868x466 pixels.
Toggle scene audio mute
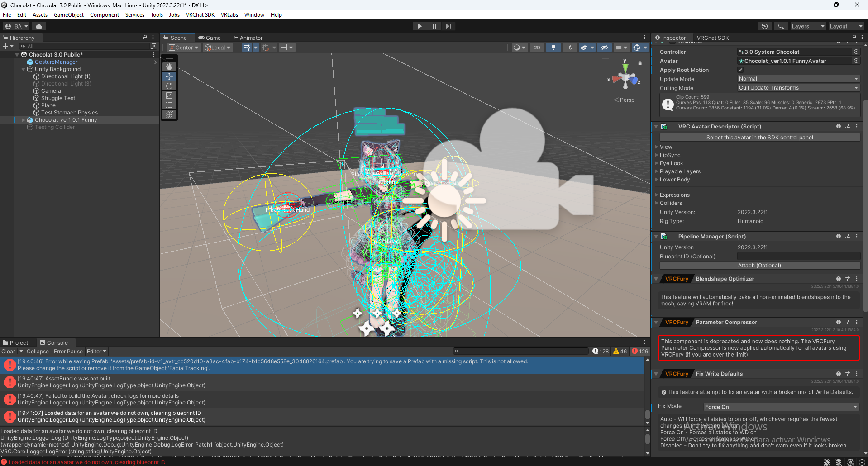point(569,48)
